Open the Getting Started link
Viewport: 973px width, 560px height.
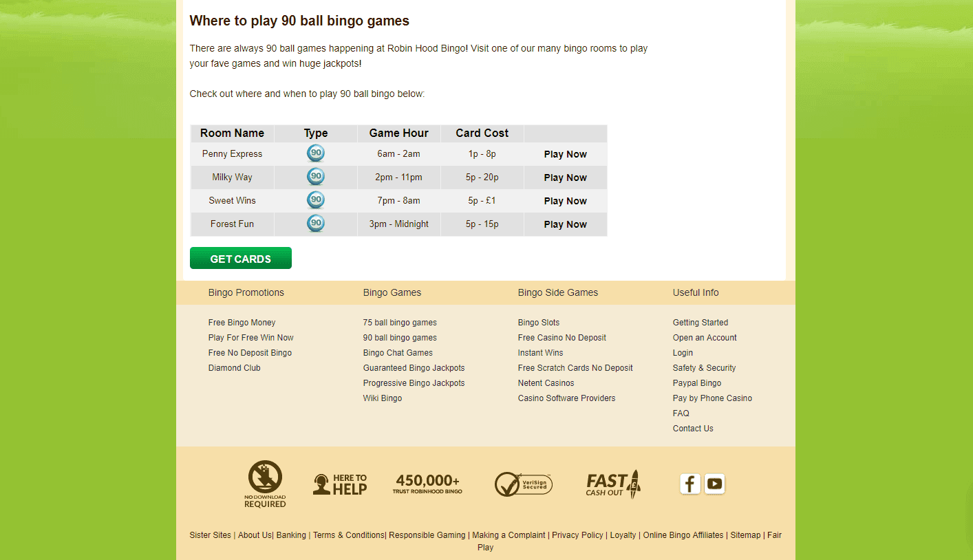tap(701, 323)
